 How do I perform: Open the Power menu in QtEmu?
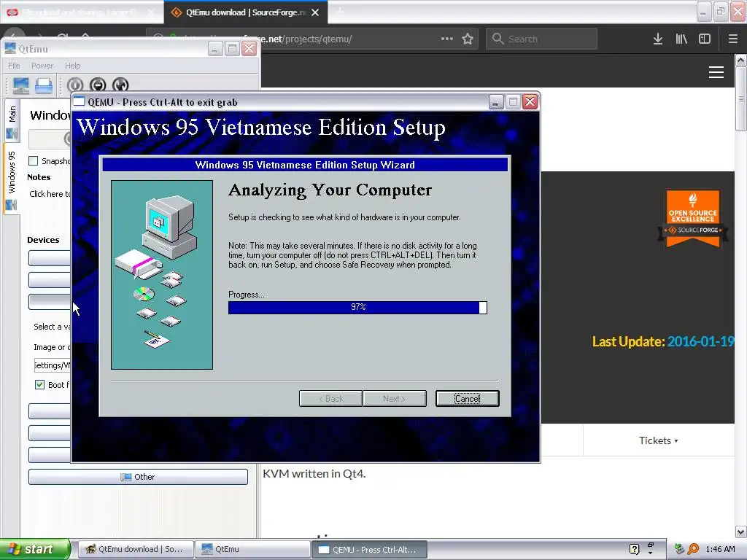(x=42, y=66)
